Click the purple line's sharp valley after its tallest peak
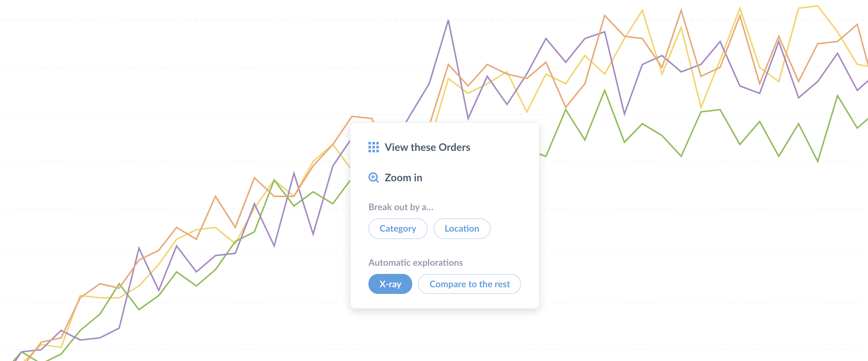The image size is (868, 361). click(x=468, y=119)
